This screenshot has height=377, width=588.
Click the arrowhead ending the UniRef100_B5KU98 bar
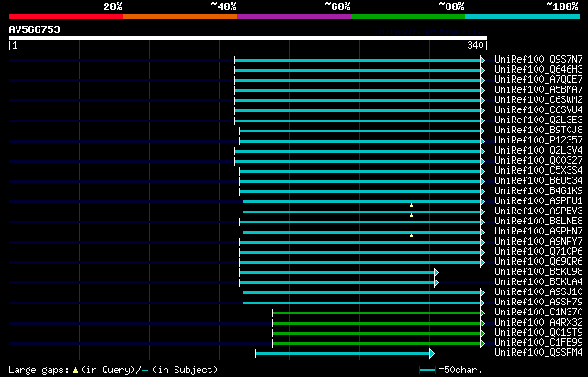click(x=436, y=273)
